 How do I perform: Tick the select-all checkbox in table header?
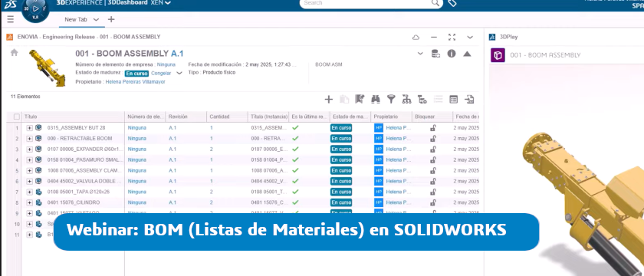point(16,117)
